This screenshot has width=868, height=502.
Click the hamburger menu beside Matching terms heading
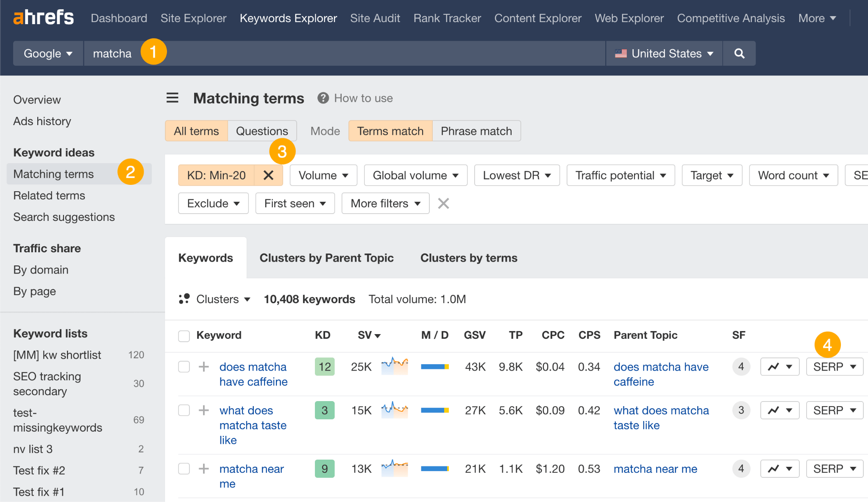pos(172,98)
